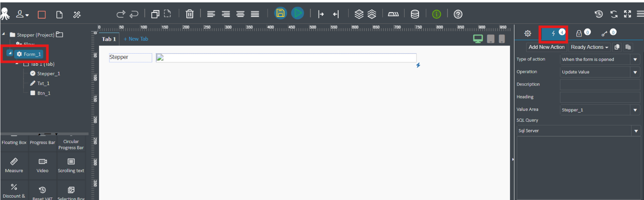Select the Stepper (Project) tree node
The image size is (644, 200).
(36, 35)
